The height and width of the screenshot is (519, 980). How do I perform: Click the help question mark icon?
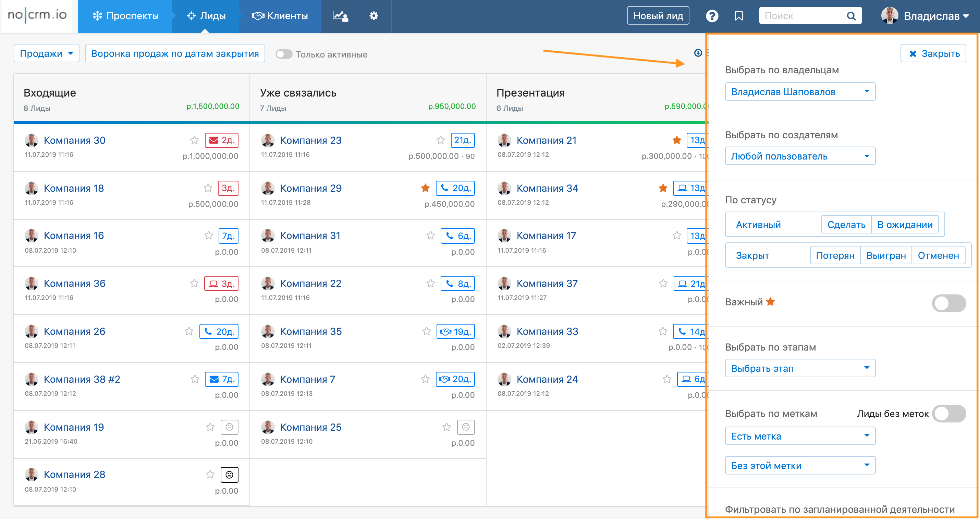(x=712, y=16)
